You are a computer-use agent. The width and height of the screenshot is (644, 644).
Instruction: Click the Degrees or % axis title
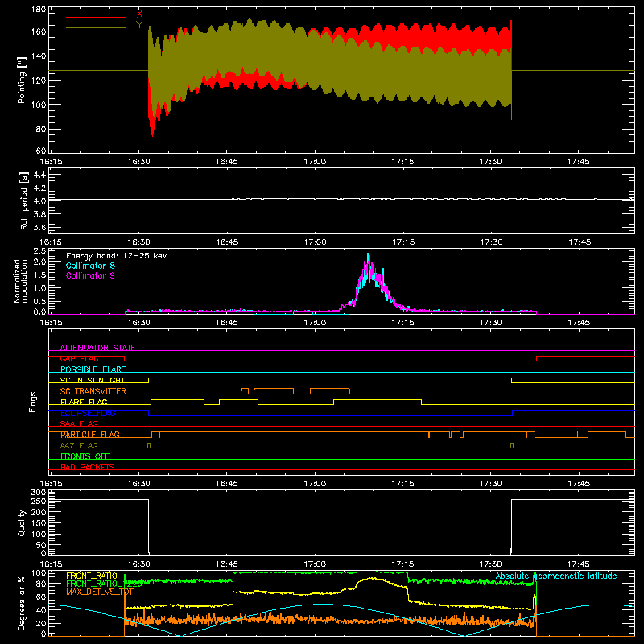[x=22, y=604]
